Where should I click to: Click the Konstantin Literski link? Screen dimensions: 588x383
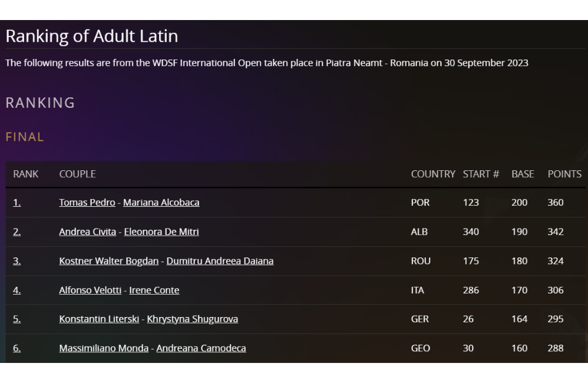tap(99, 319)
